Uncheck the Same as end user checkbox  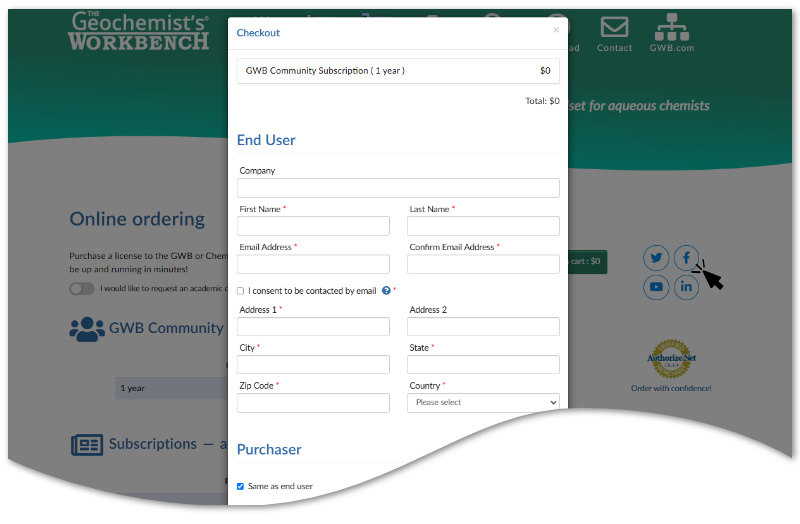240,486
